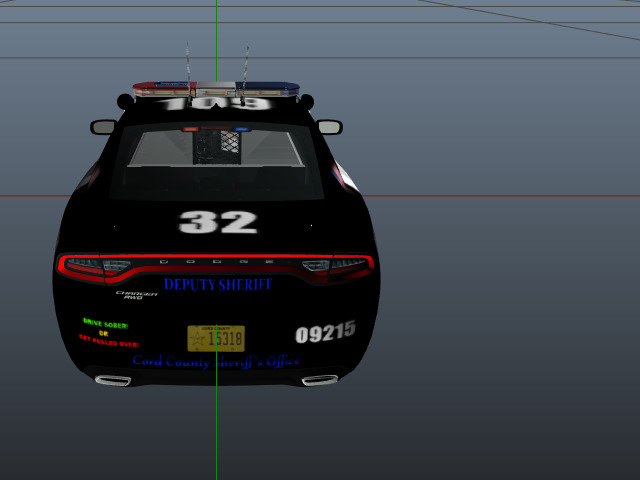Click the 09215 unit number decal
Image resolution: width=640 pixels, height=480 pixels.
(x=325, y=331)
